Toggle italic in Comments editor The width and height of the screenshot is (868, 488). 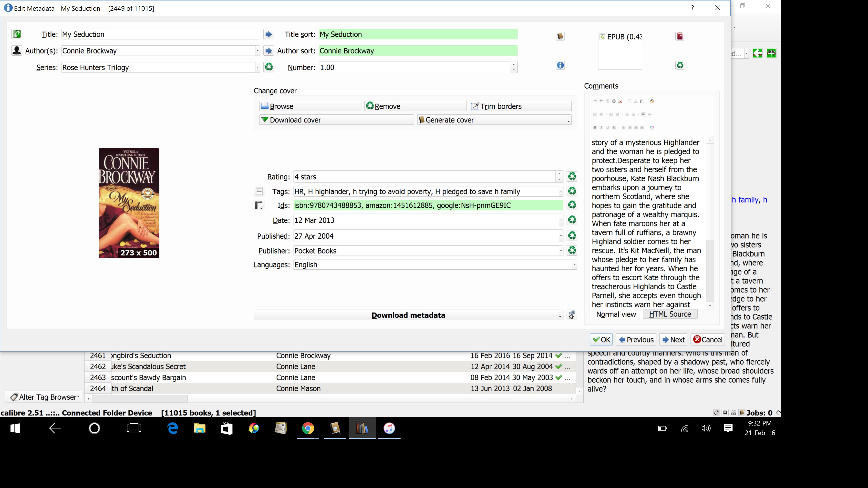pos(601,128)
